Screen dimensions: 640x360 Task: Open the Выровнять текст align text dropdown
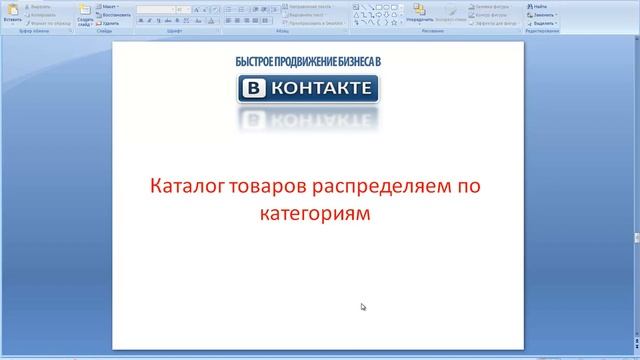click(x=304, y=15)
